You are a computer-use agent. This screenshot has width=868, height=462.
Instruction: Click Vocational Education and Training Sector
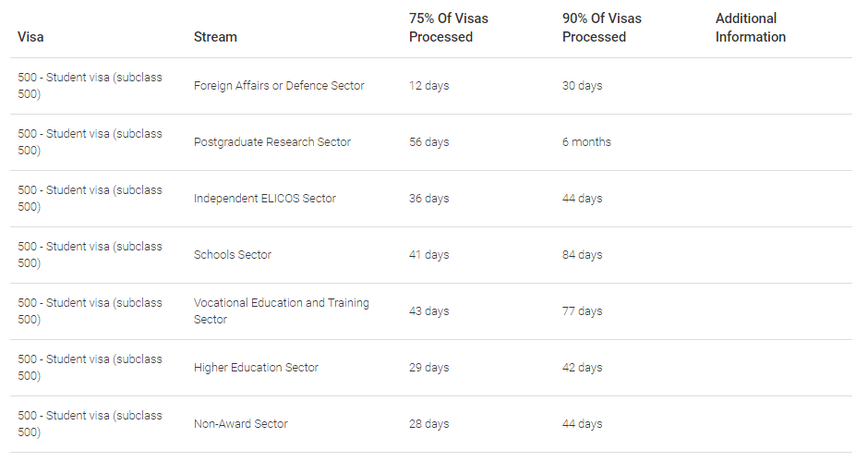[x=281, y=310]
